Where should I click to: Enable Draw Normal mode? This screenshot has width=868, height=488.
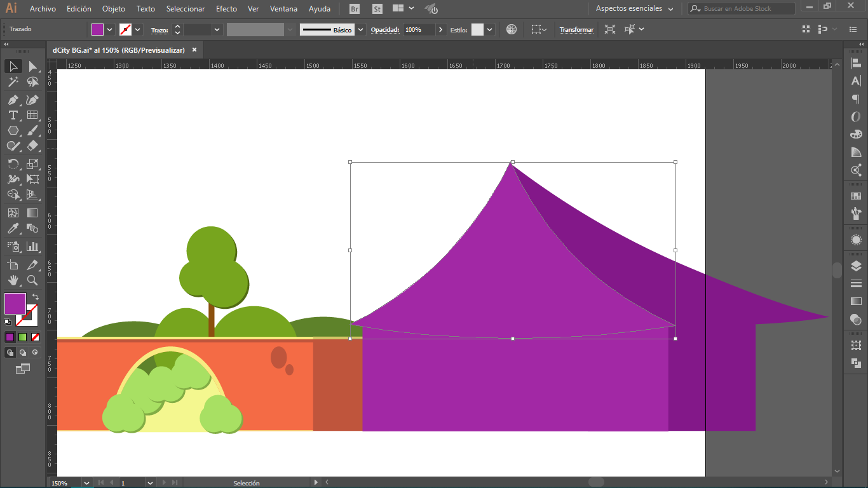tap(10, 352)
